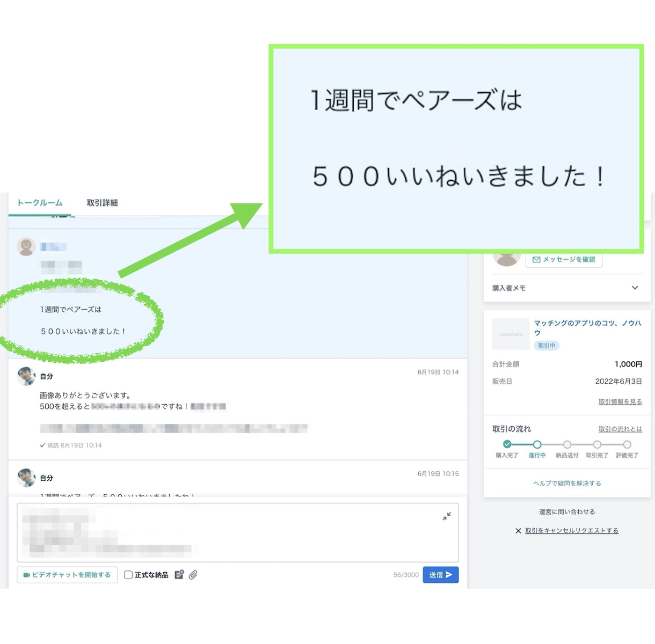Image resolution: width=655 pixels, height=644 pixels.
Task: Click メッセージを確認 button
Action: (564, 259)
